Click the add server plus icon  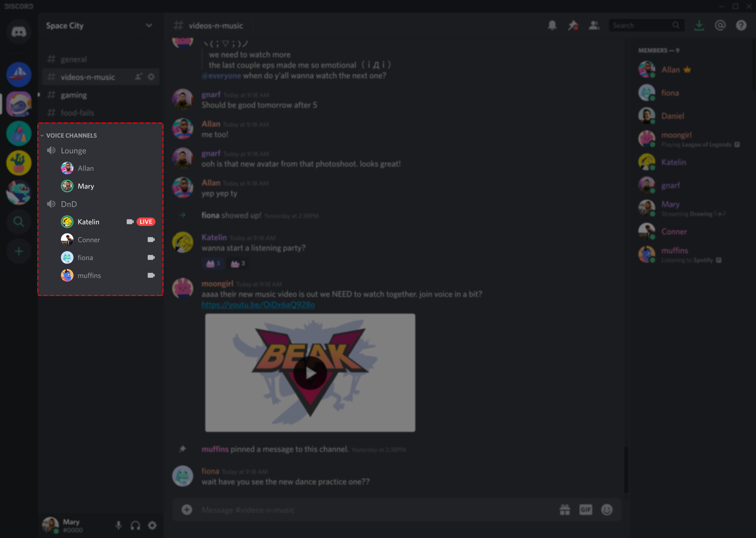click(x=16, y=251)
